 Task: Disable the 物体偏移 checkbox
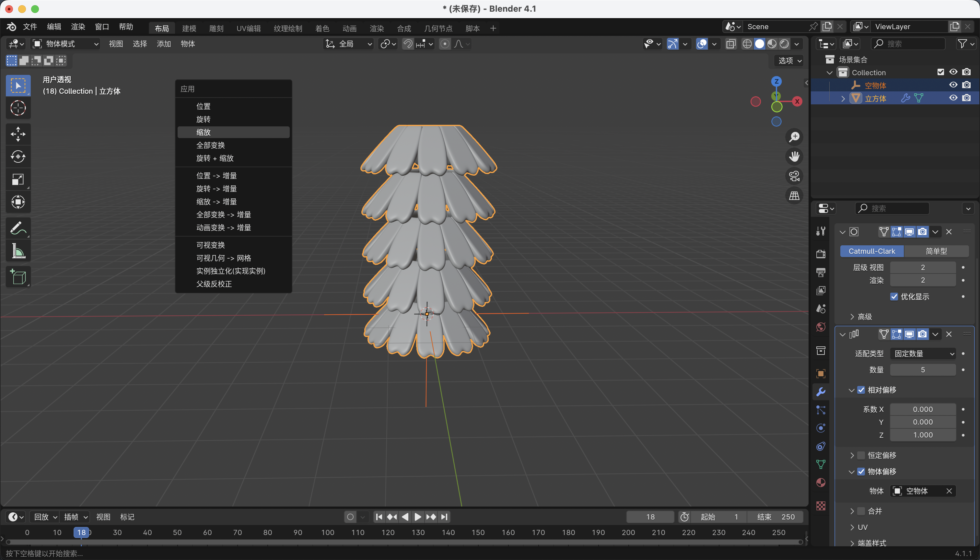click(861, 472)
